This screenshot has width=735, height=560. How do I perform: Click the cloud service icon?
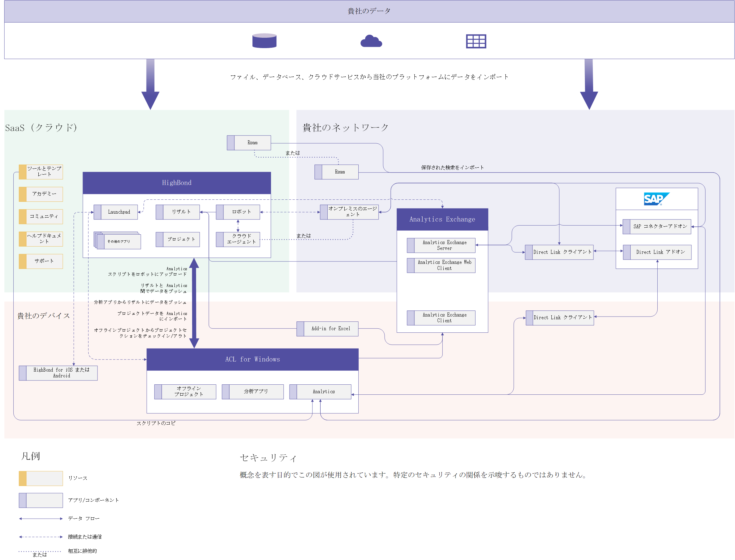pos(371,41)
